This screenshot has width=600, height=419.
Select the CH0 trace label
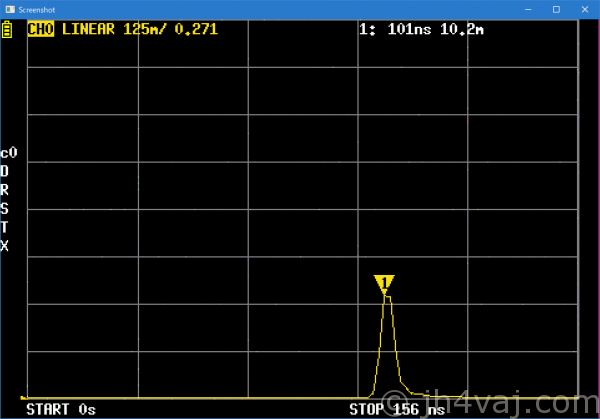pyautogui.click(x=41, y=29)
